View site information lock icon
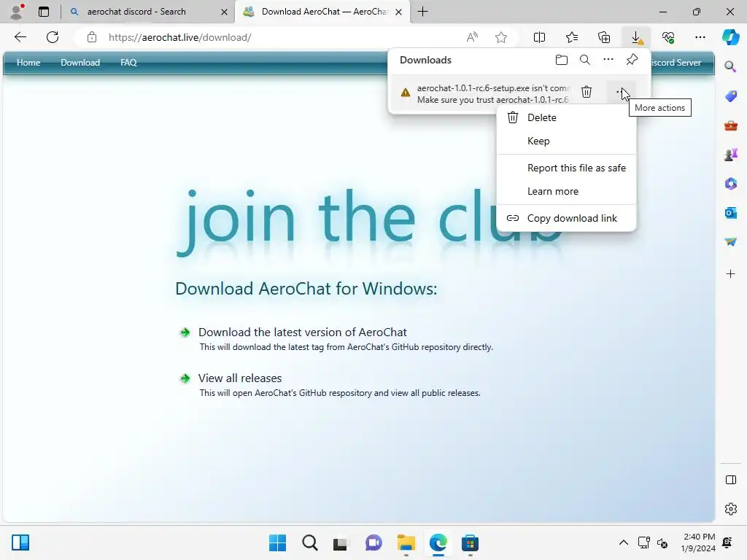This screenshot has width=747, height=560. 92,37
